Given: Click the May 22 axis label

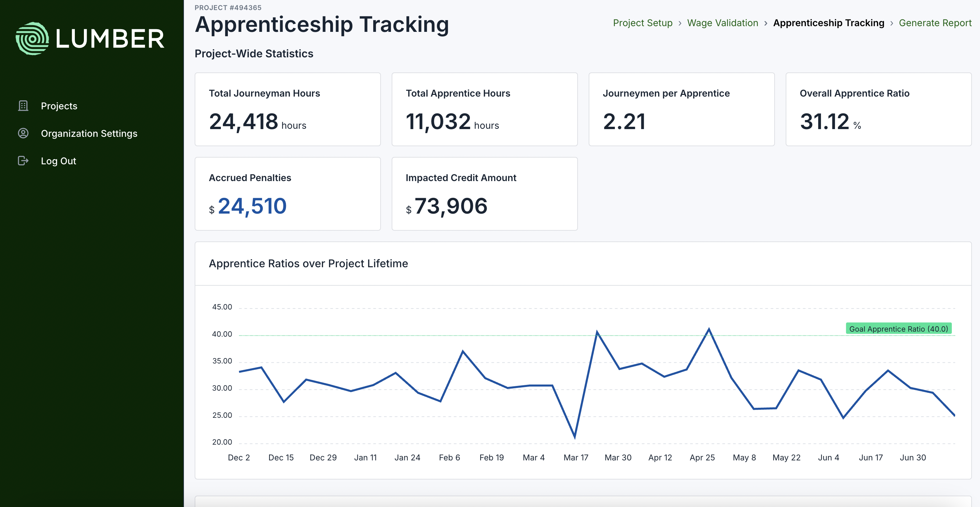Looking at the screenshot, I should pyautogui.click(x=786, y=458).
